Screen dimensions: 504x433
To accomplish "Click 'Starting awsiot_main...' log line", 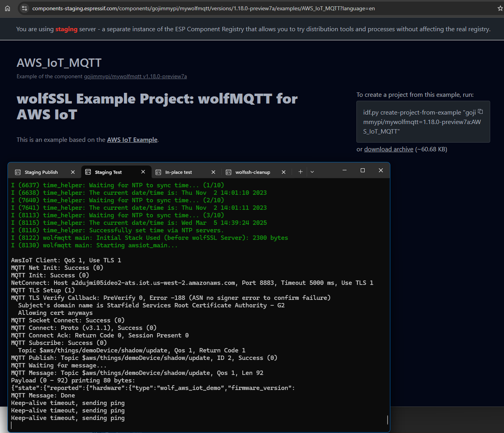I will (x=94, y=246).
